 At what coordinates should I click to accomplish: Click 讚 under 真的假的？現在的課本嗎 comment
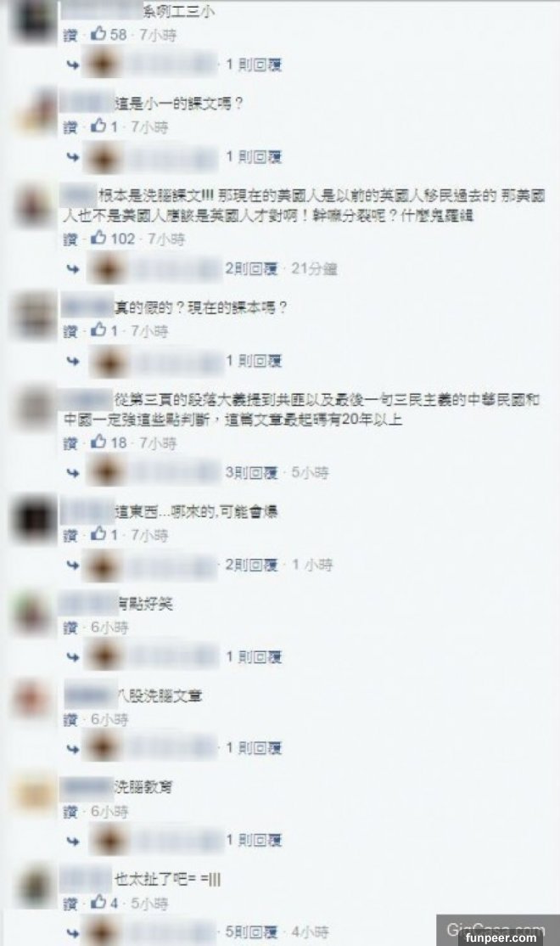point(70,330)
